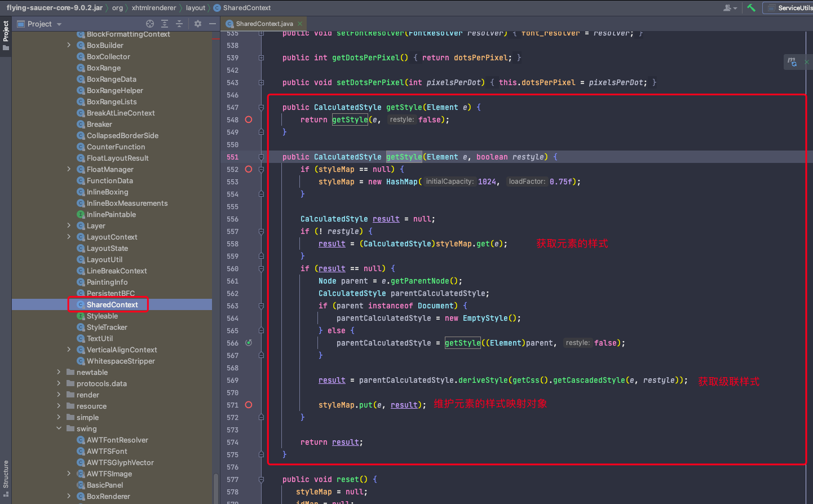The image size is (813, 504).
Task: Click the Collapse All icon in Project toolbar
Action: pyautogui.click(x=179, y=24)
